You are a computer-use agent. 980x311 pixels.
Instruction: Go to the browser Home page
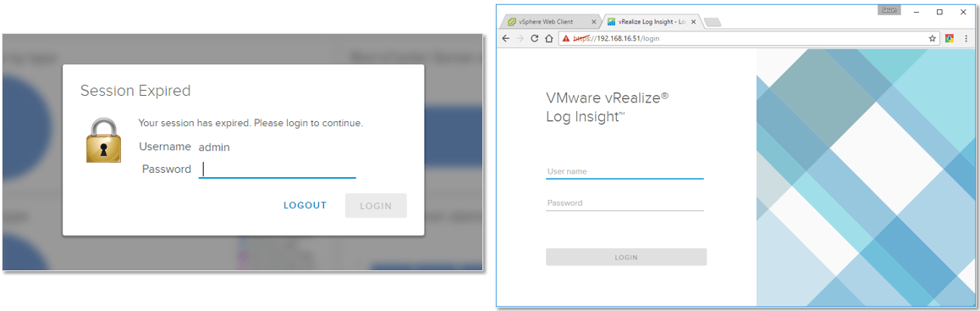(x=548, y=38)
